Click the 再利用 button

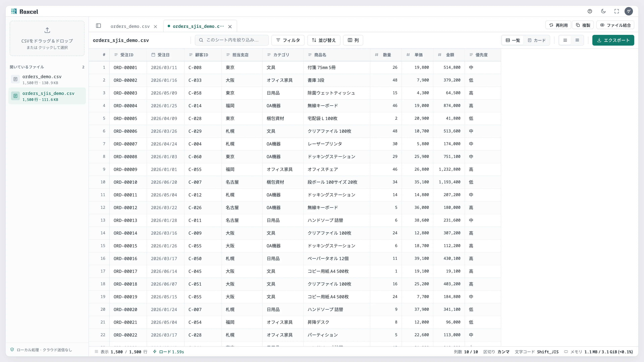[558, 25]
